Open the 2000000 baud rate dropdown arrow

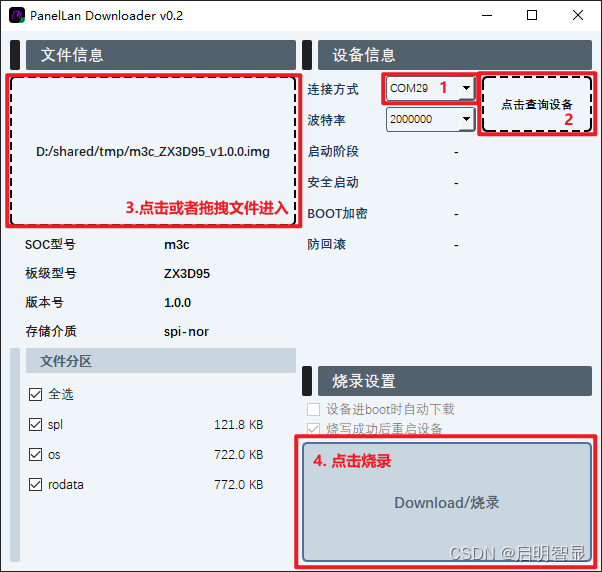click(x=466, y=119)
